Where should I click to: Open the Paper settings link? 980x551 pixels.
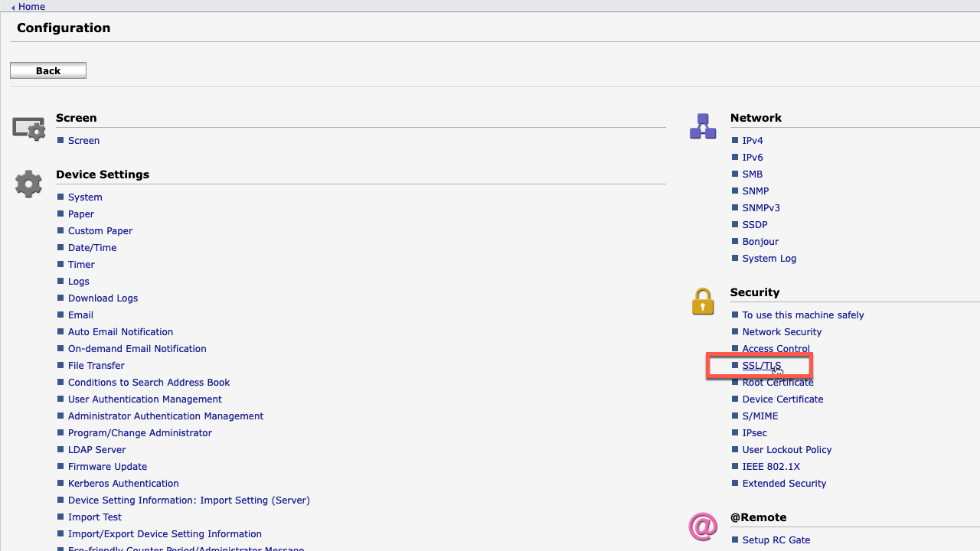point(81,214)
